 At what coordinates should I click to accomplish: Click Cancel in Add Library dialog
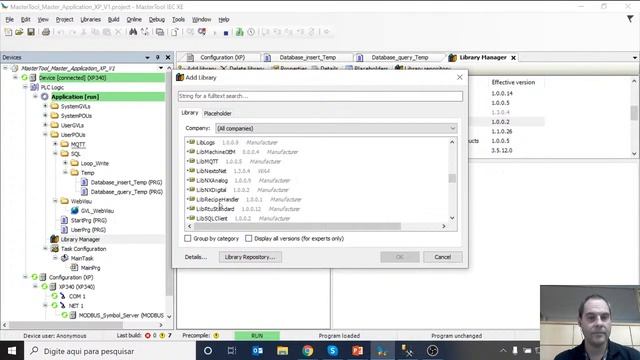(x=442, y=257)
